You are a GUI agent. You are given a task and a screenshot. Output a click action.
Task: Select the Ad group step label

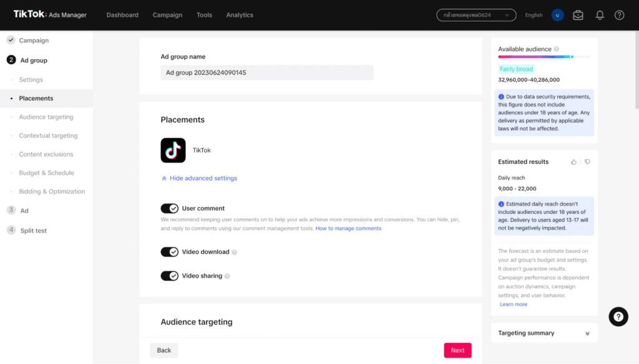click(x=34, y=60)
